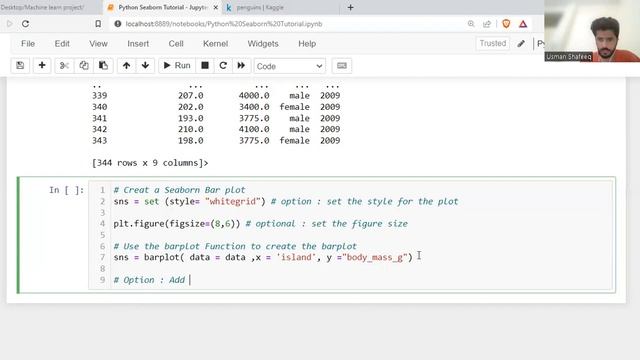Click the Trusted notebook indicator

tap(493, 43)
